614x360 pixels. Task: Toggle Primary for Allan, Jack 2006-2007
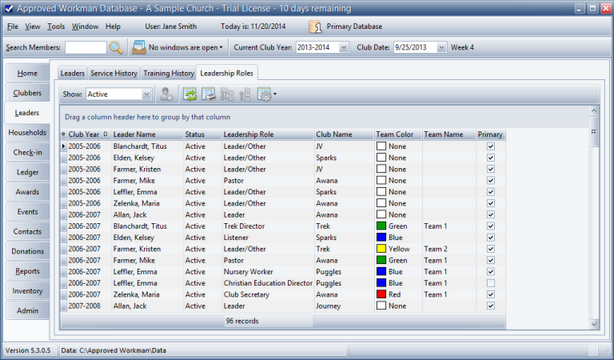[x=491, y=215]
